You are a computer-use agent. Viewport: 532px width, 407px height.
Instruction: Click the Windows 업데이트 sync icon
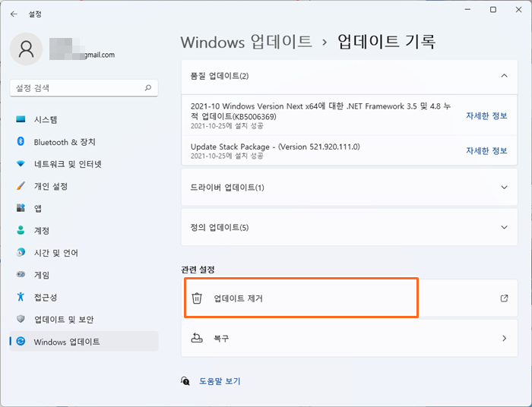tap(21, 341)
